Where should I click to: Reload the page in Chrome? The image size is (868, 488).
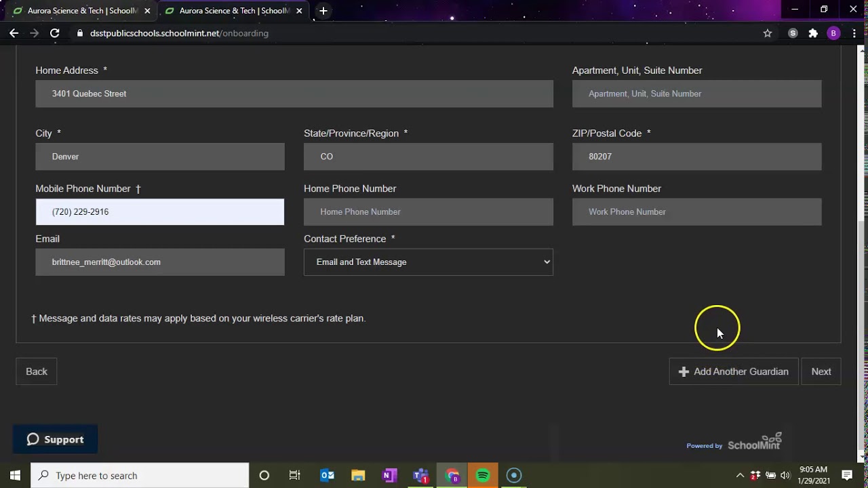[x=55, y=33]
